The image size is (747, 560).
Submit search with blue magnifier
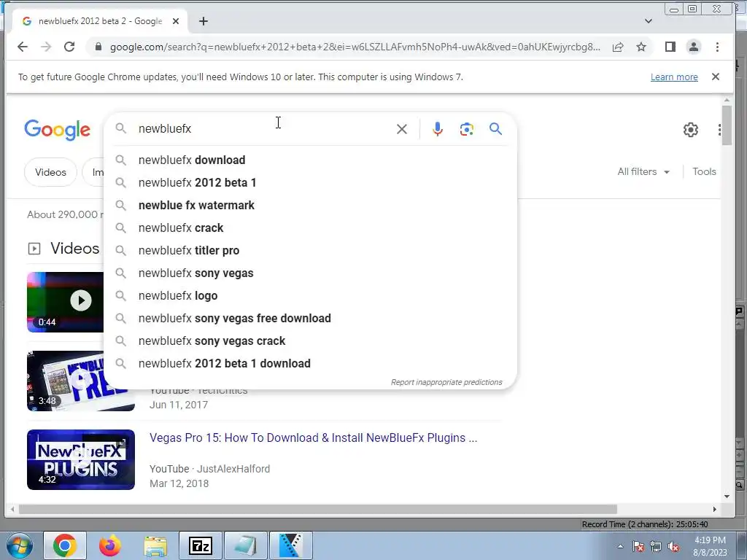[x=495, y=129]
